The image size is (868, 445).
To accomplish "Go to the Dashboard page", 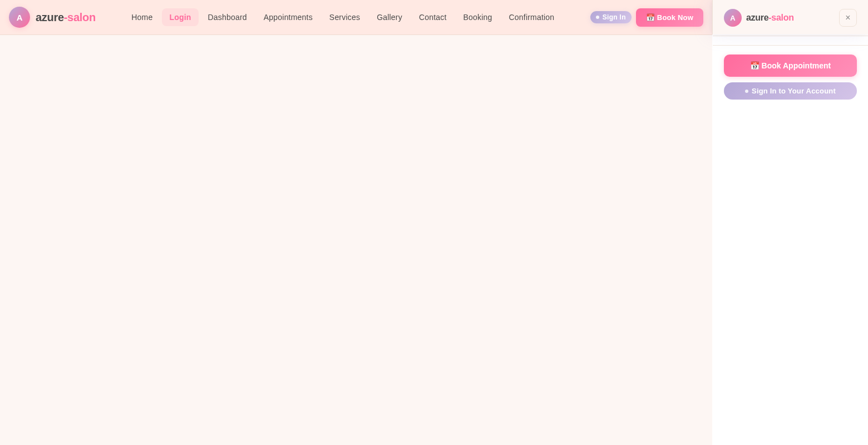I will (227, 17).
